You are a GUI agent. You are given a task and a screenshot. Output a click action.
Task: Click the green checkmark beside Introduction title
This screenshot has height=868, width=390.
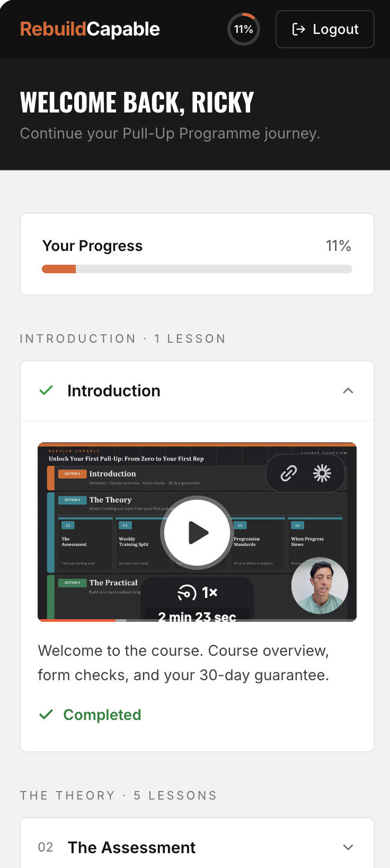[x=47, y=390]
